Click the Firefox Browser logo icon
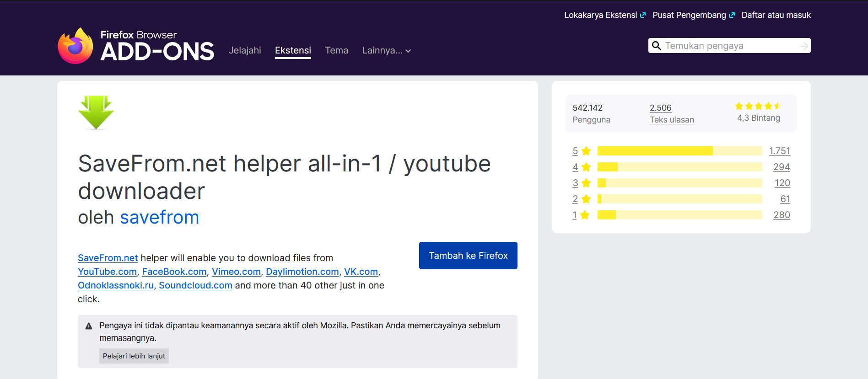 tap(75, 46)
